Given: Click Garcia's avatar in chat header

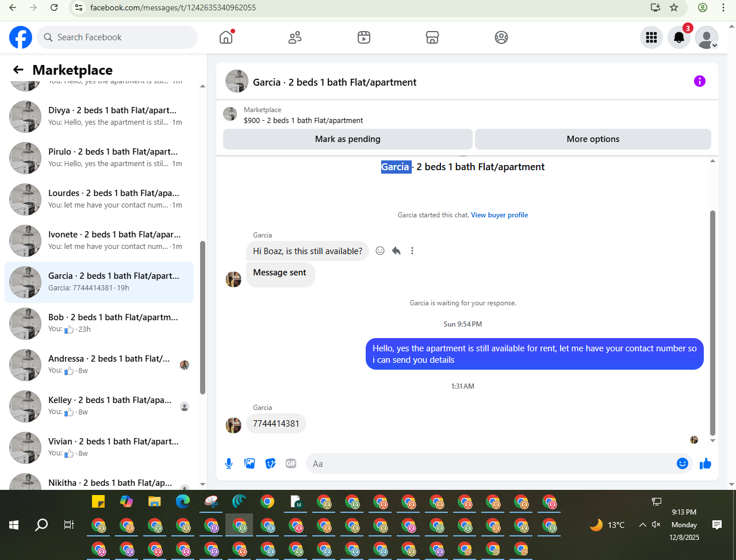Looking at the screenshot, I should 237,81.
